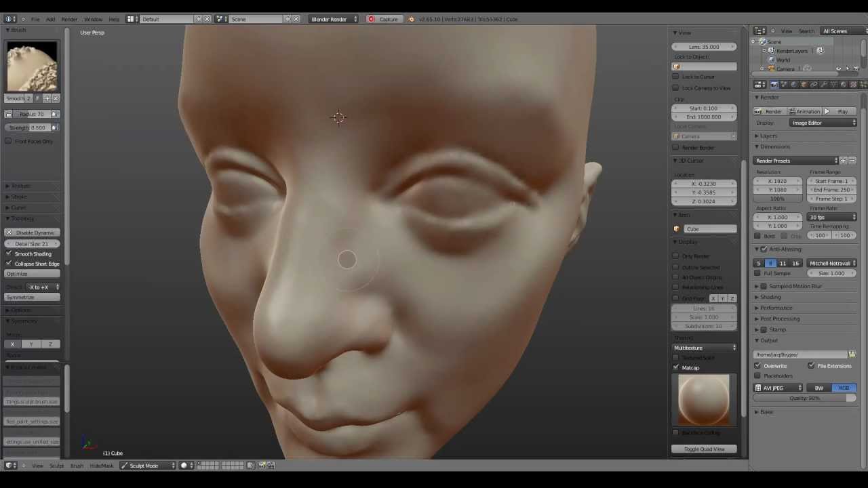Click Disable Dynamic button
The image size is (868, 488).
point(32,232)
